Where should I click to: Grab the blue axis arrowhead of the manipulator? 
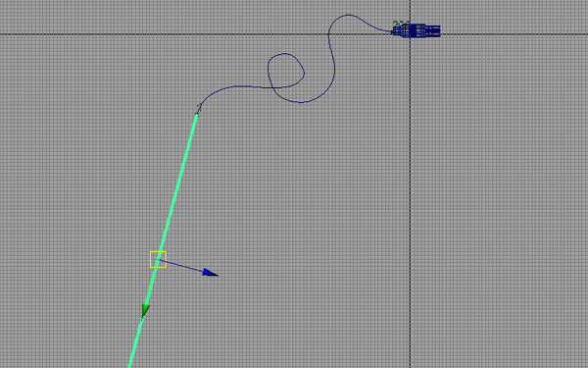(210, 273)
